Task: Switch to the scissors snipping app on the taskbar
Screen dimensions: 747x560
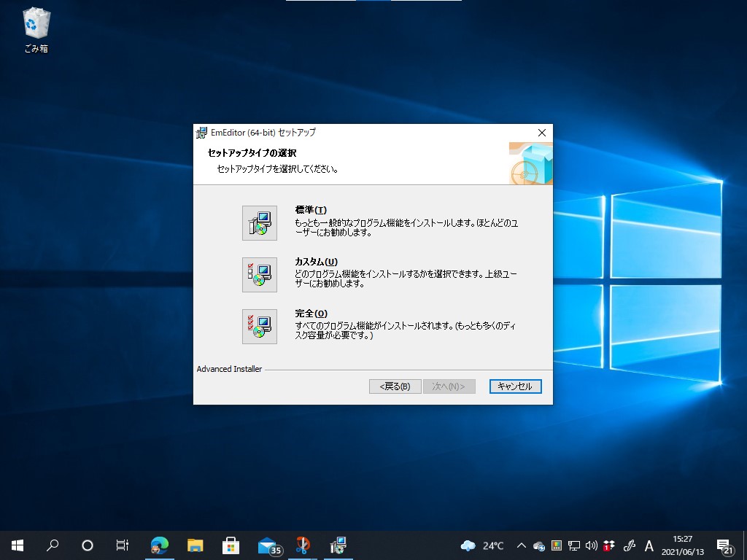Action: (x=303, y=545)
